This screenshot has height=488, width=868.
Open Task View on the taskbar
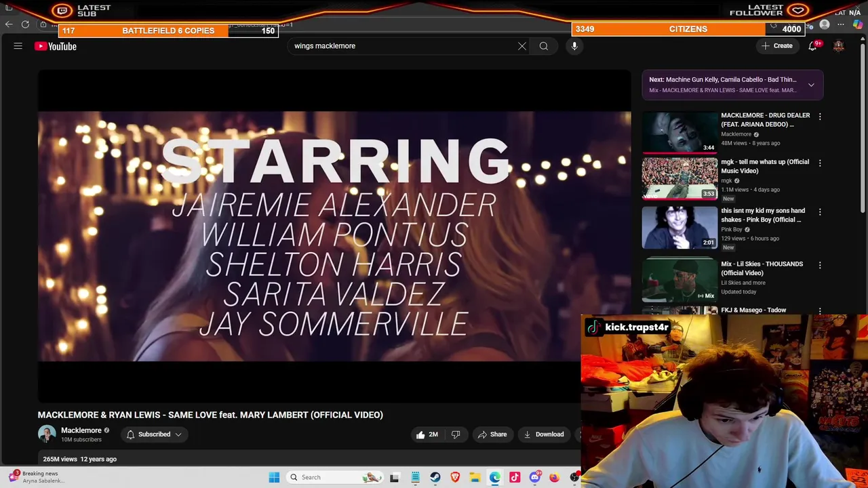[395, 477]
